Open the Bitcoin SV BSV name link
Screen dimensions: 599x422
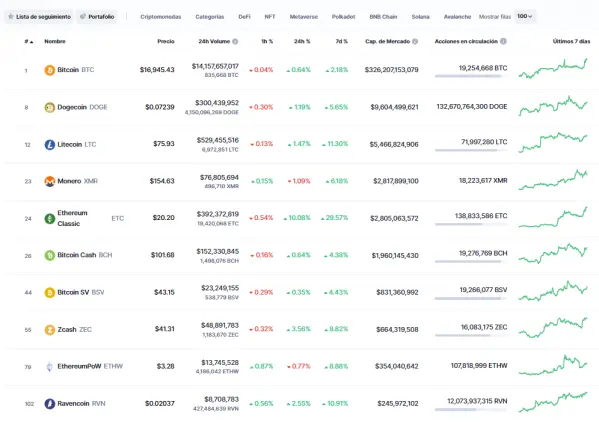click(81, 292)
